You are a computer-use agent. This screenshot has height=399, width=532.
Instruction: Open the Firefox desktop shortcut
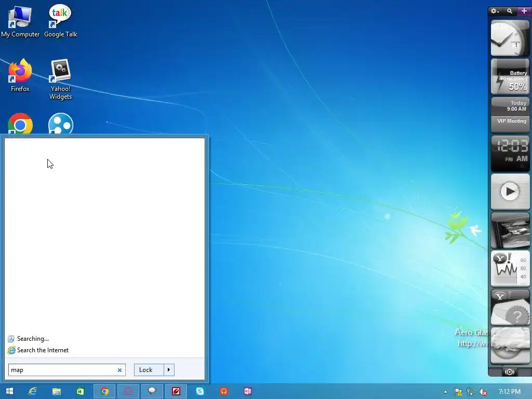point(20,75)
